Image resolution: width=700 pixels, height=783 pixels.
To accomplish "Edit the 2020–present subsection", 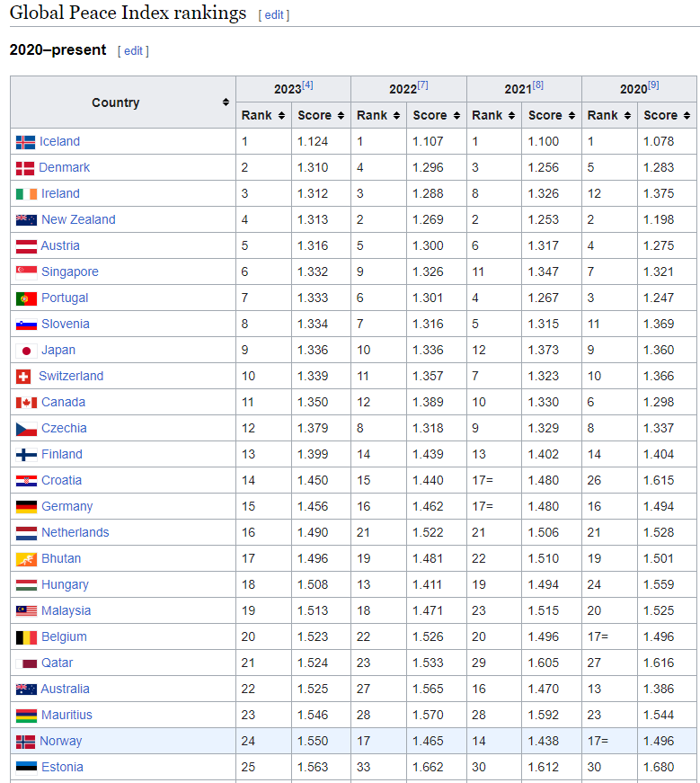I will point(133,51).
